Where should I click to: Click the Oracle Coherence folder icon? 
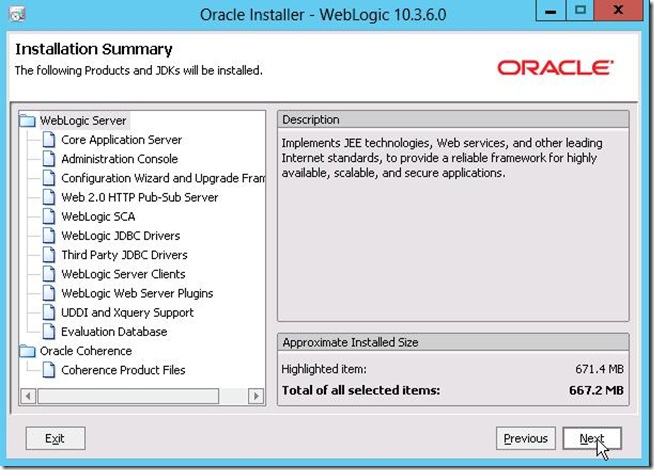(x=28, y=351)
